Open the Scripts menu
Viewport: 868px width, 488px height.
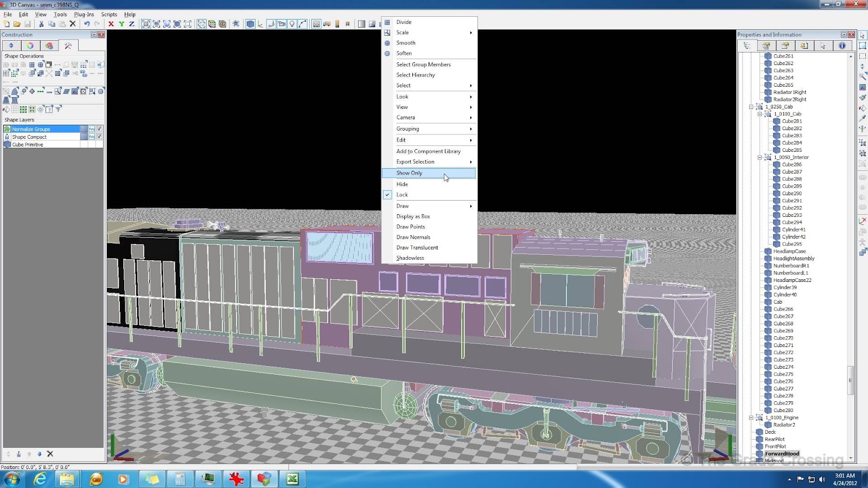click(x=109, y=15)
